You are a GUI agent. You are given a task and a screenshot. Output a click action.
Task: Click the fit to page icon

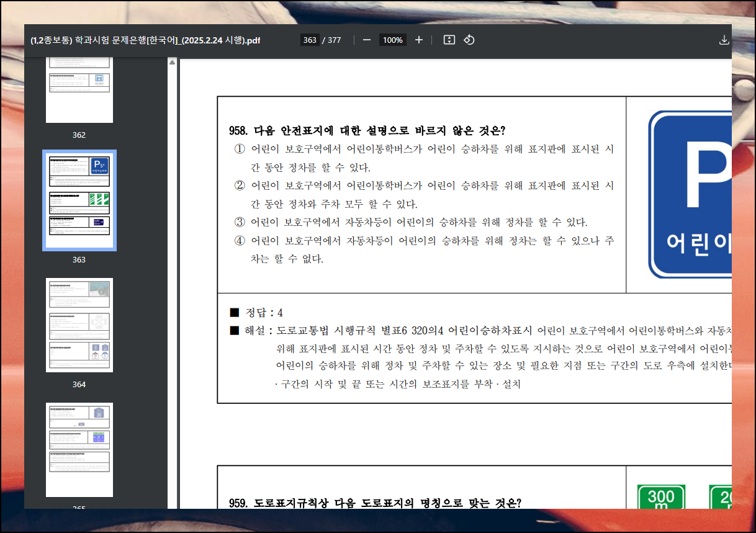[449, 40]
